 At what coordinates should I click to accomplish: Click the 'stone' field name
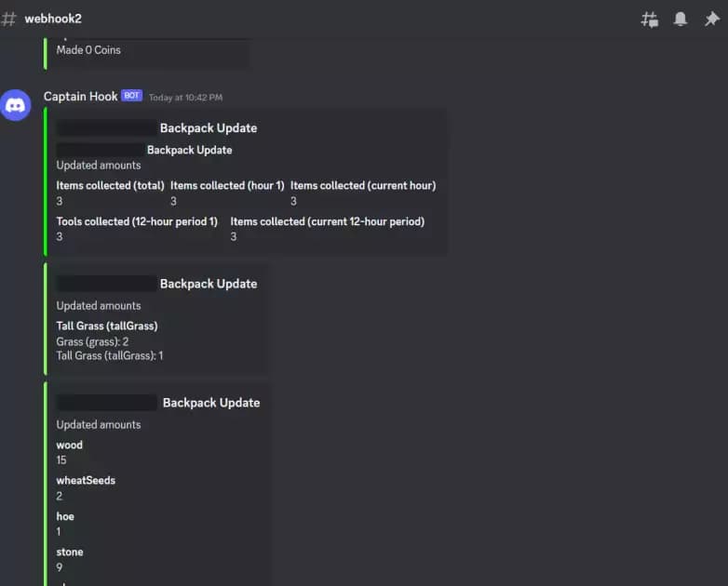coord(70,553)
